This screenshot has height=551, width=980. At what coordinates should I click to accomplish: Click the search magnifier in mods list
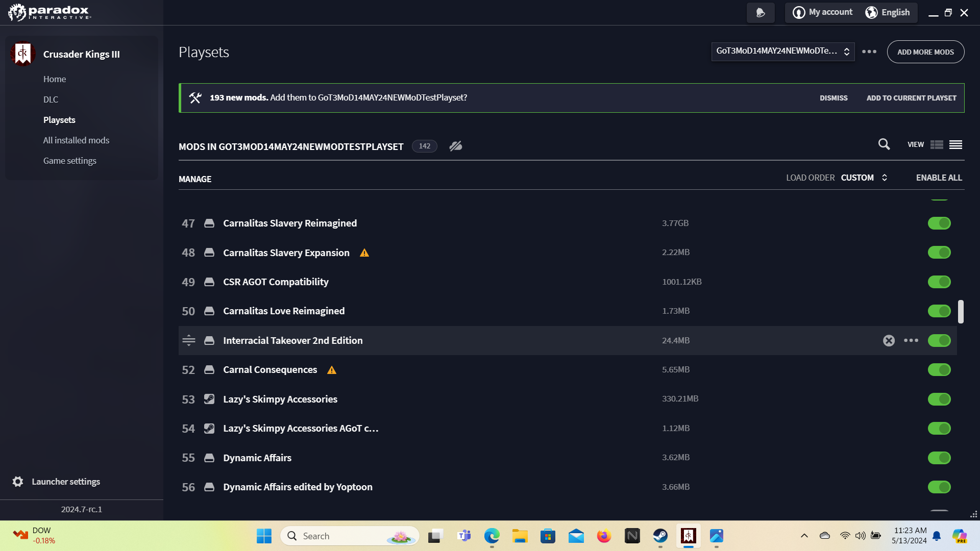884,144
